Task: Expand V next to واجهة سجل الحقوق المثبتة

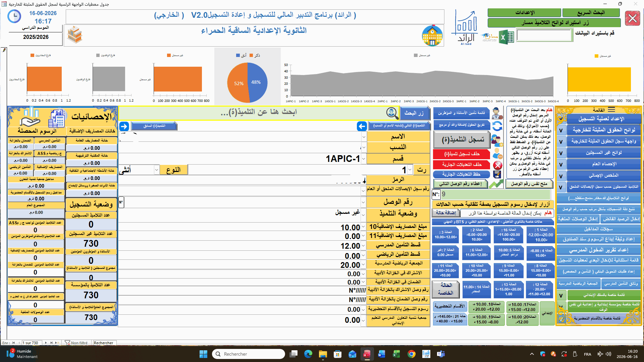Action: point(561,142)
